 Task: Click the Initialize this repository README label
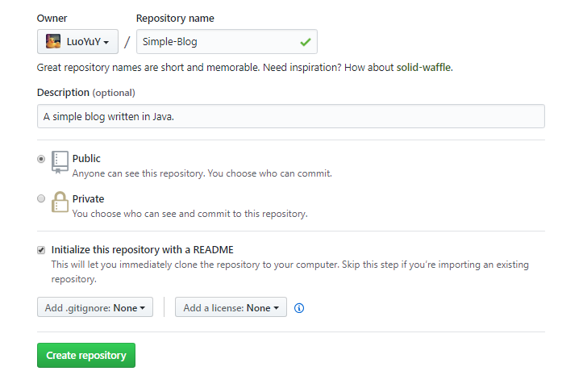(143, 249)
